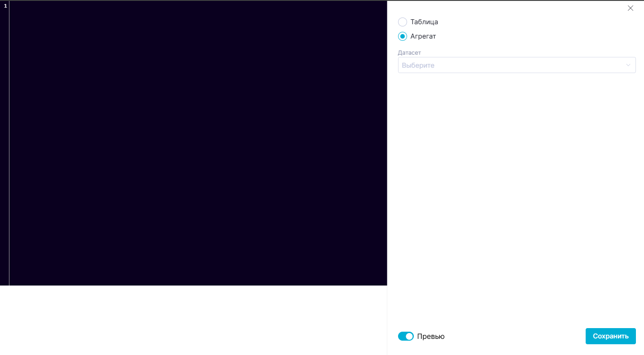The height and width of the screenshot is (355, 644).
Task: Open the Датасет dropdown
Action: point(516,65)
